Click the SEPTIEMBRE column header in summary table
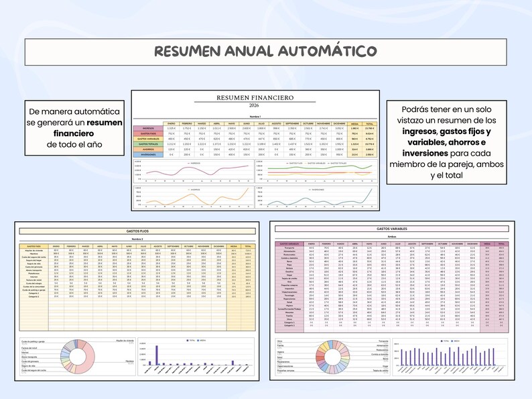The width and height of the screenshot is (532, 399). click(292, 123)
